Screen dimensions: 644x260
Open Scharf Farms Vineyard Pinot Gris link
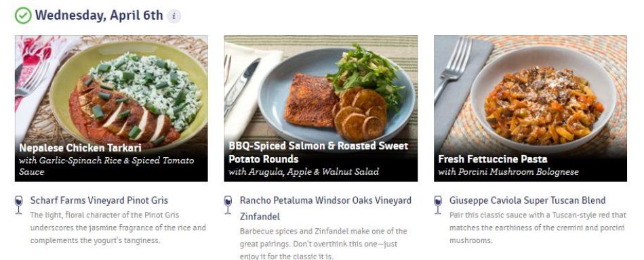point(99,200)
